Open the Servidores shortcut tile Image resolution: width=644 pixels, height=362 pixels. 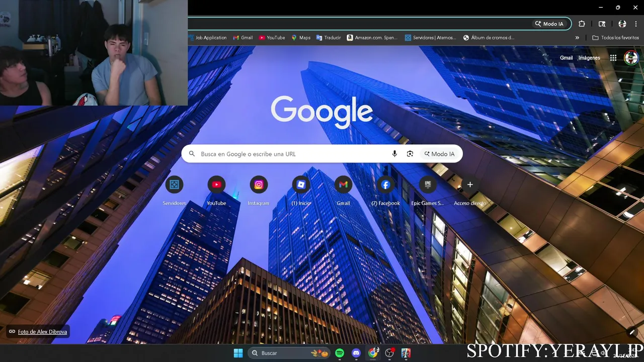click(x=174, y=191)
